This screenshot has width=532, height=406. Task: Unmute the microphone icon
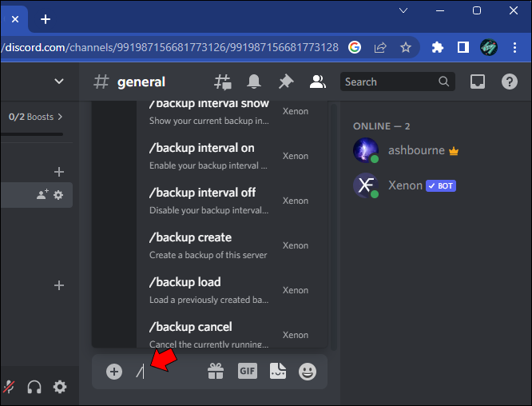click(9, 387)
